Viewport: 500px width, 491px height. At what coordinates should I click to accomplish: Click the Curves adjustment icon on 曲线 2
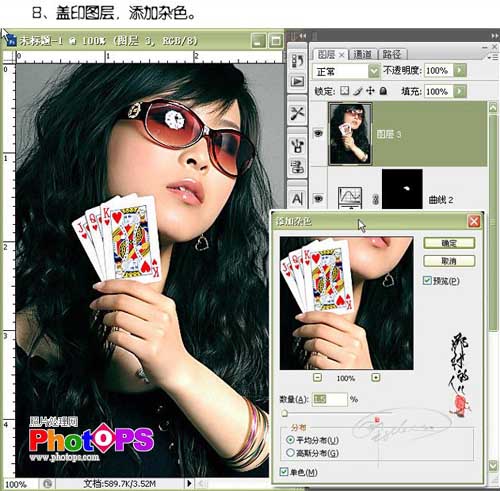[x=350, y=197]
